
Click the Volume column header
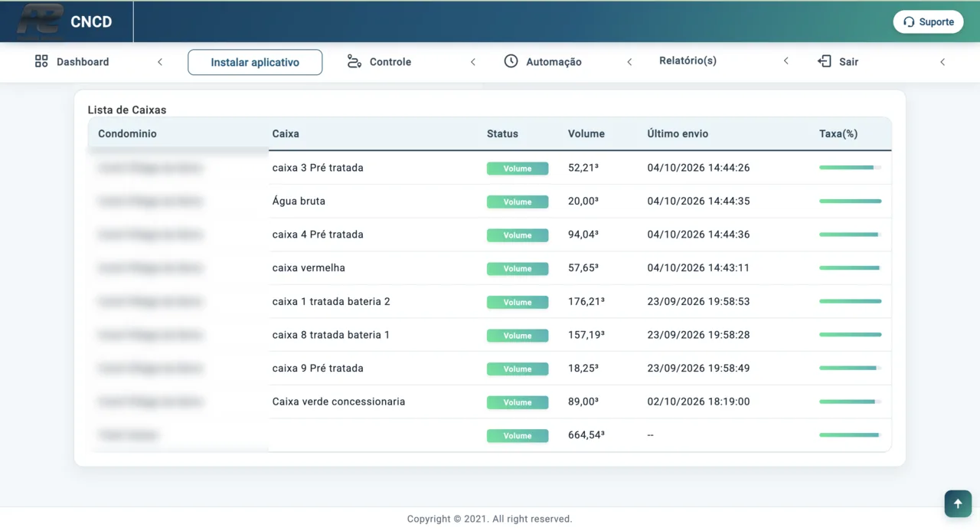click(x=586, y=133)
